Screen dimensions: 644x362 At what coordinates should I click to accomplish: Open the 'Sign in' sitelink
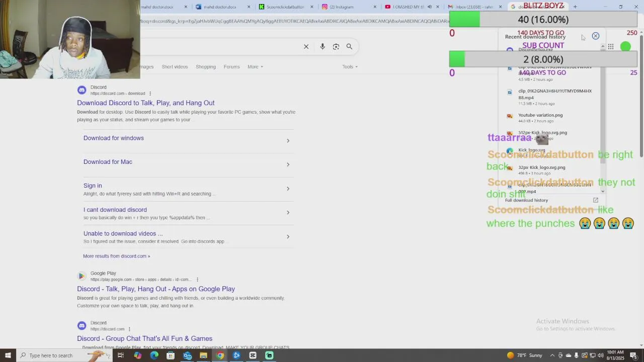(x=93, y=186)
